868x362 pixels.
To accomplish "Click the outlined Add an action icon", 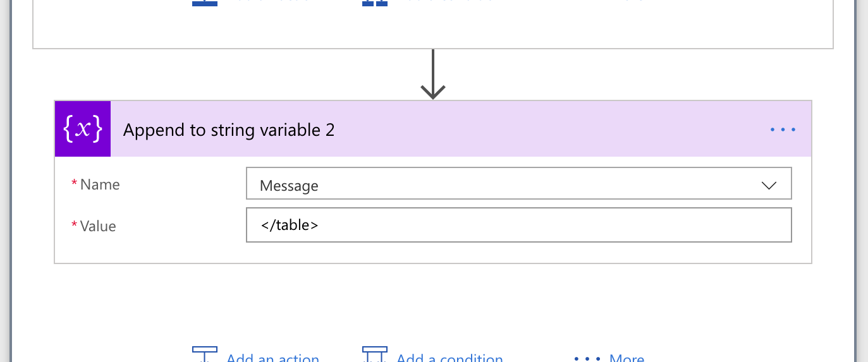I will [x=205, y=354].
